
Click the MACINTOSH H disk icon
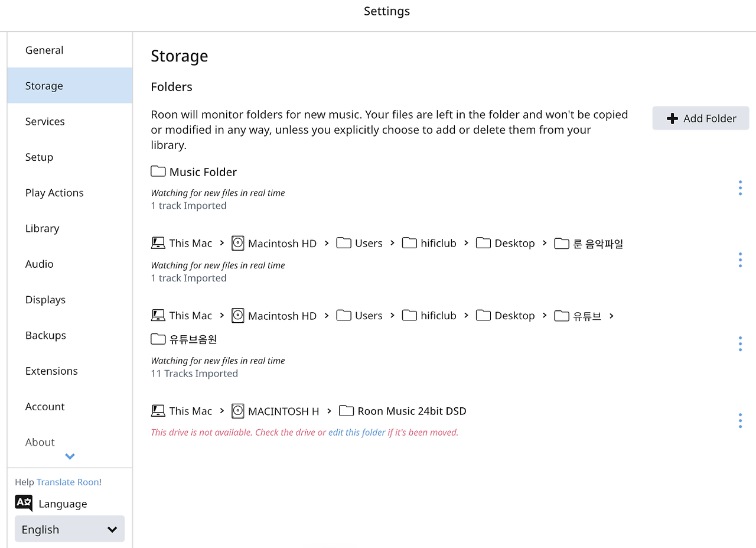(237, 411)
